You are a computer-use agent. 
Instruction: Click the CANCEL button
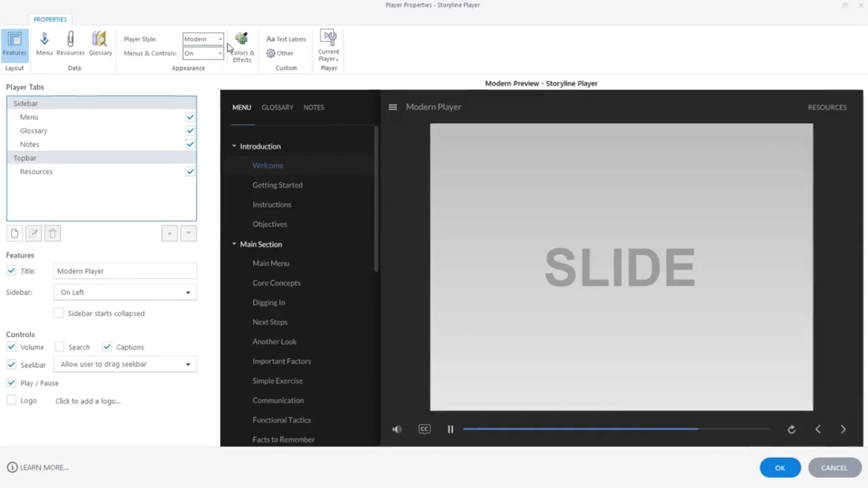pos(834,468)
